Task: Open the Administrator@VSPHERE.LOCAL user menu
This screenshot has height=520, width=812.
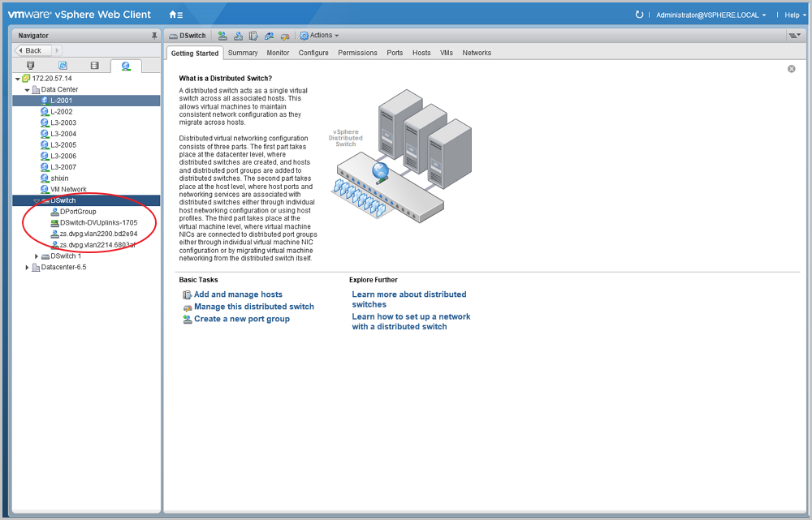Action: pos(710,15)
